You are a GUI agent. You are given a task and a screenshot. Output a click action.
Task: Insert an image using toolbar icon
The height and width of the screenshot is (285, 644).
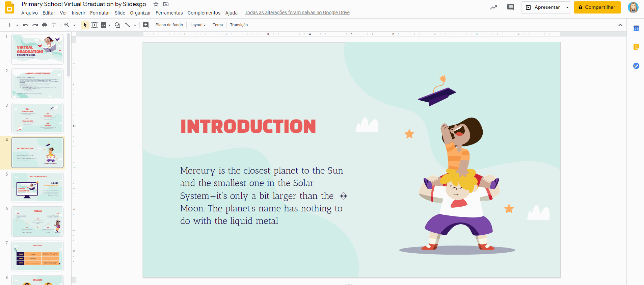point(104,25)
